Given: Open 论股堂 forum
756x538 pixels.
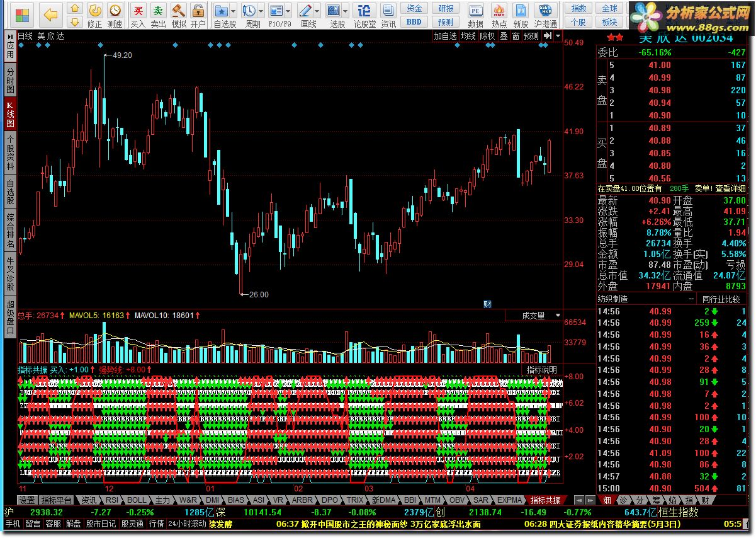Looking at the screenshot, I should 364,15.
